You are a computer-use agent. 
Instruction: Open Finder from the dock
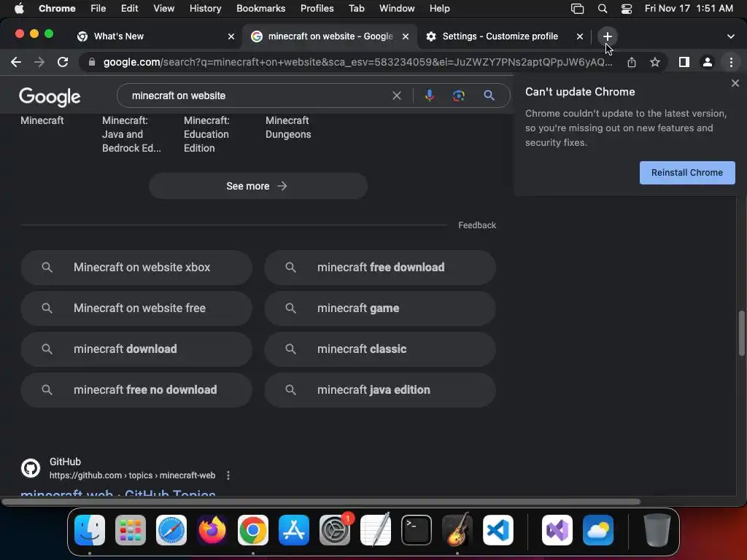click(x=90, y=530)
